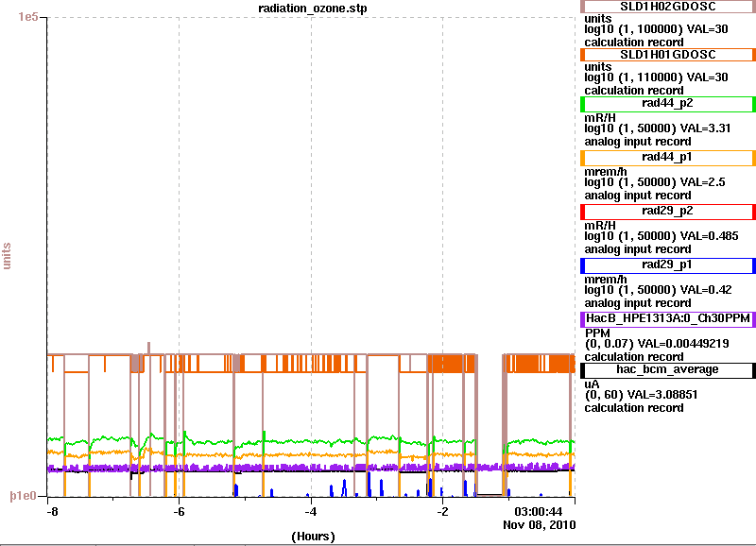Click the -2 hours x-axis tick label
This screenshot has height=546, width=756.
click(442, 511)
